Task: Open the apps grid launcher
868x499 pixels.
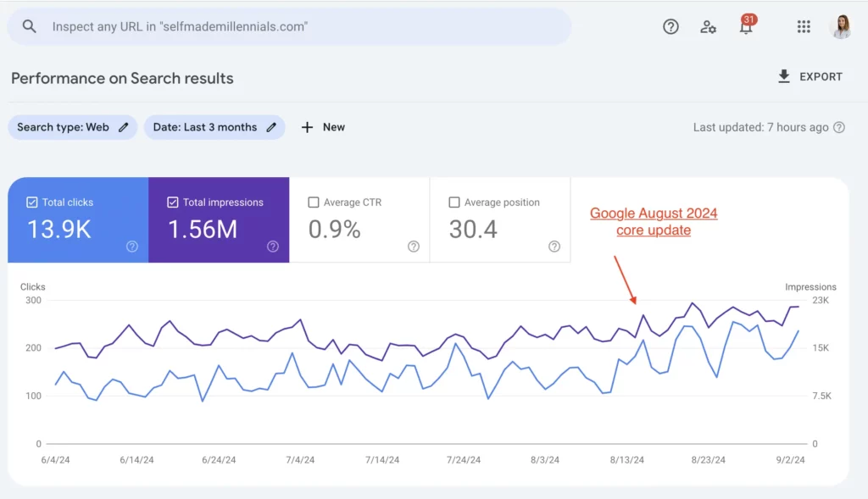Action: (803, 26)
